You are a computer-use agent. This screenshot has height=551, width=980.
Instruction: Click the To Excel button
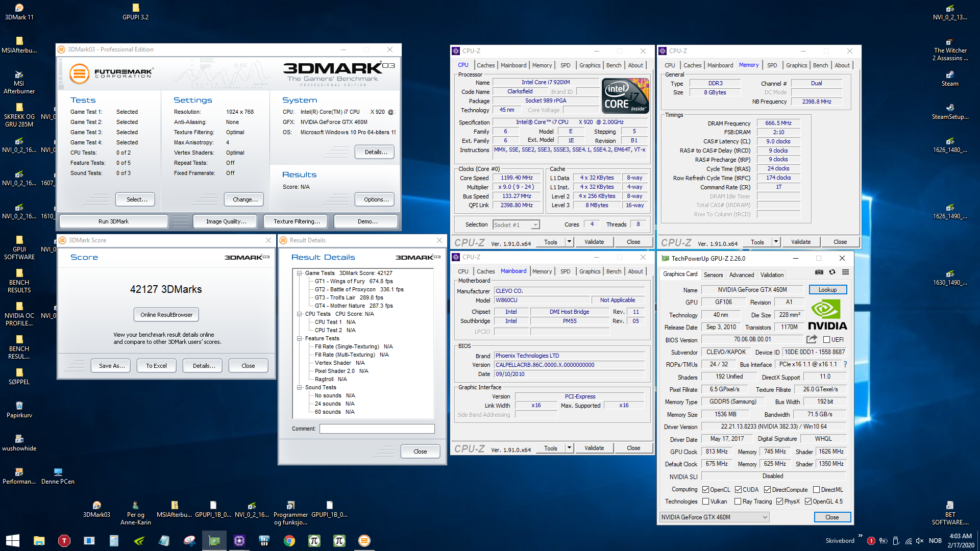click(156, 366)
